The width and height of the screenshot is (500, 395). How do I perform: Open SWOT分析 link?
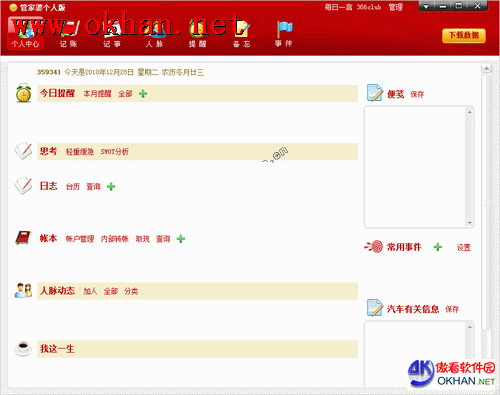[115, 152]
